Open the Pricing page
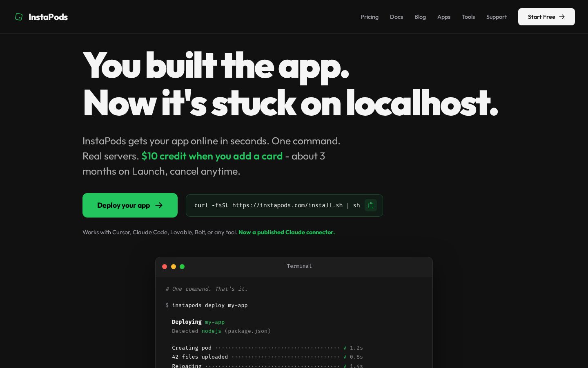588x368 pixels. point(370,17)
